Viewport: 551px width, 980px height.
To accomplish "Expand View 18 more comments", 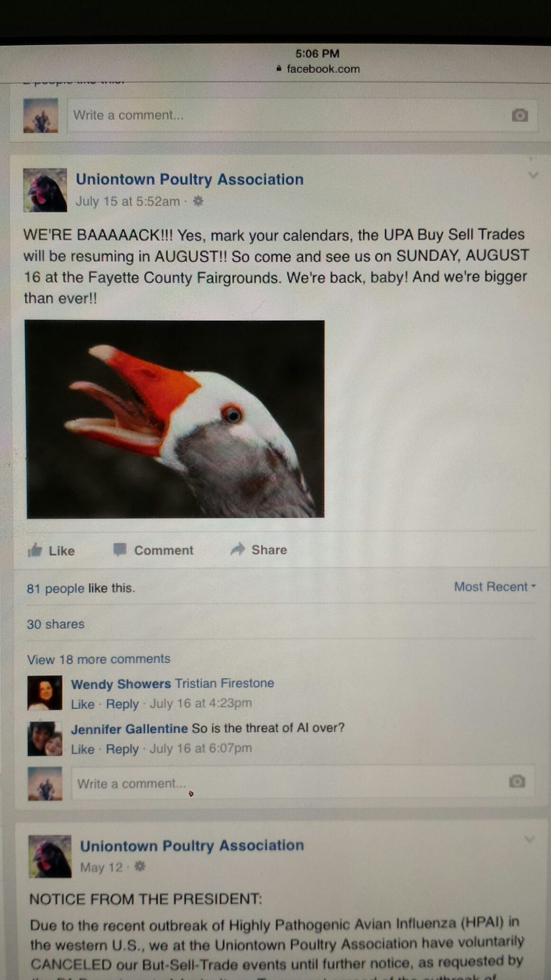I will (99, 659).
